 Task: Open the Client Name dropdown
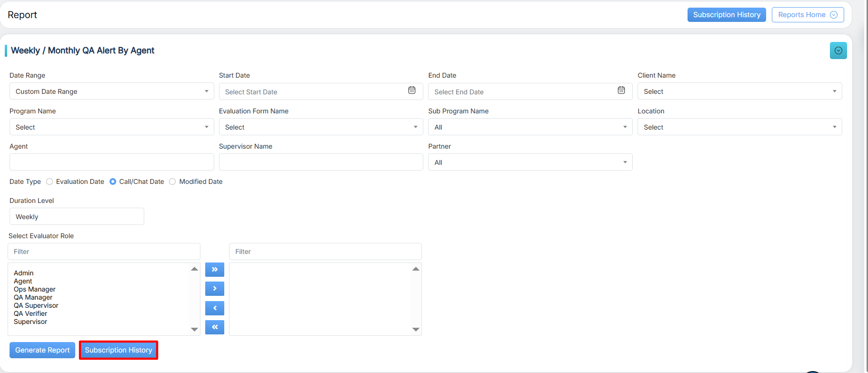point(739,91)
